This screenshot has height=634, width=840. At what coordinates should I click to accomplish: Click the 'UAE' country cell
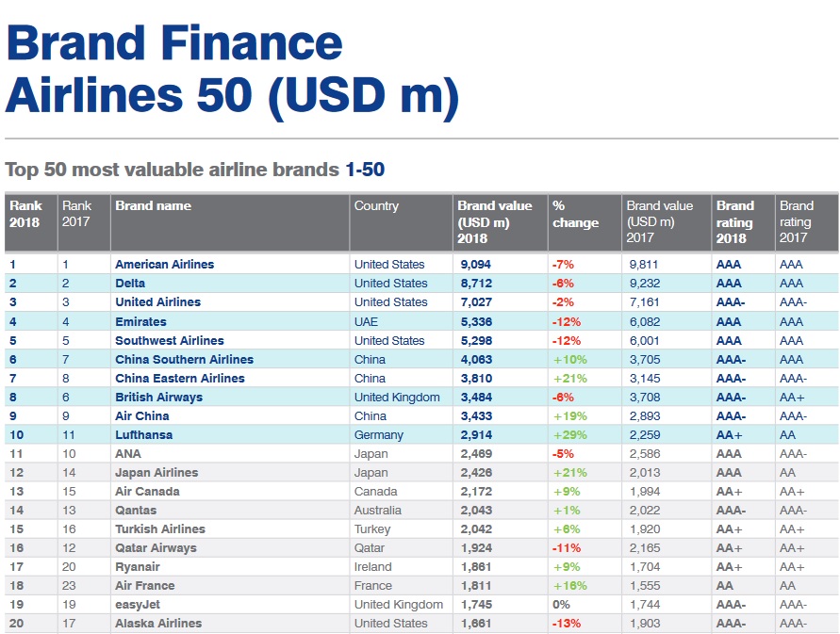pos(366,322)
